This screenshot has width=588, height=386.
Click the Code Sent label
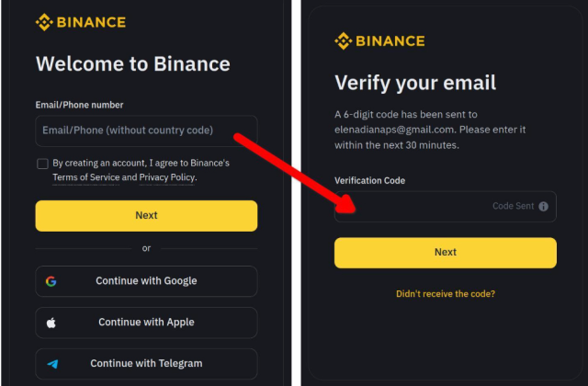(513, 207)
